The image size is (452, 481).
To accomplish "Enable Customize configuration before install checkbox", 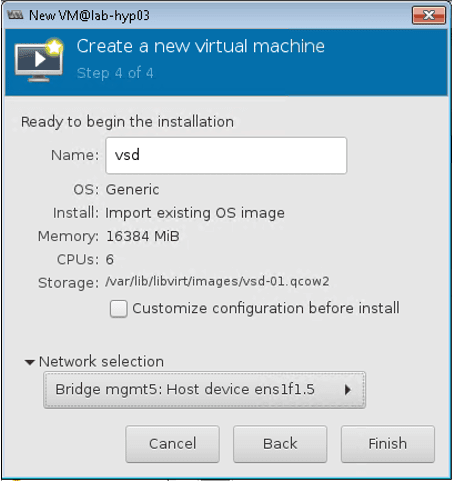I will (119, 309).
